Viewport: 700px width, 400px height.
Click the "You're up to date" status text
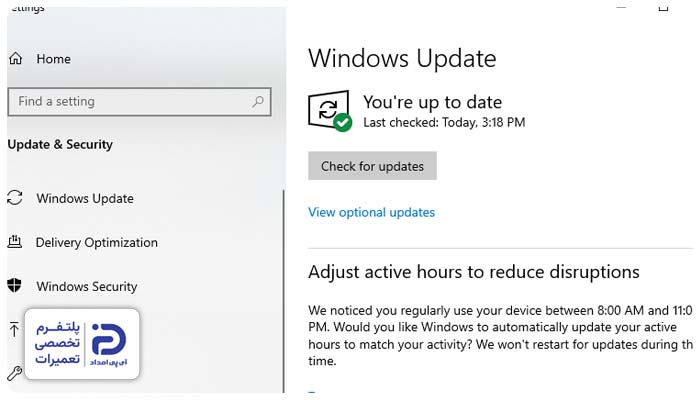[432, 102]
